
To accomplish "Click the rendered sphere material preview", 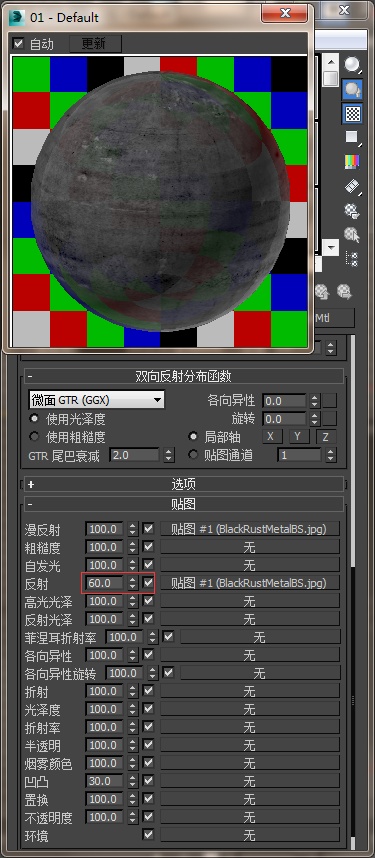I will tap(160, 202).
